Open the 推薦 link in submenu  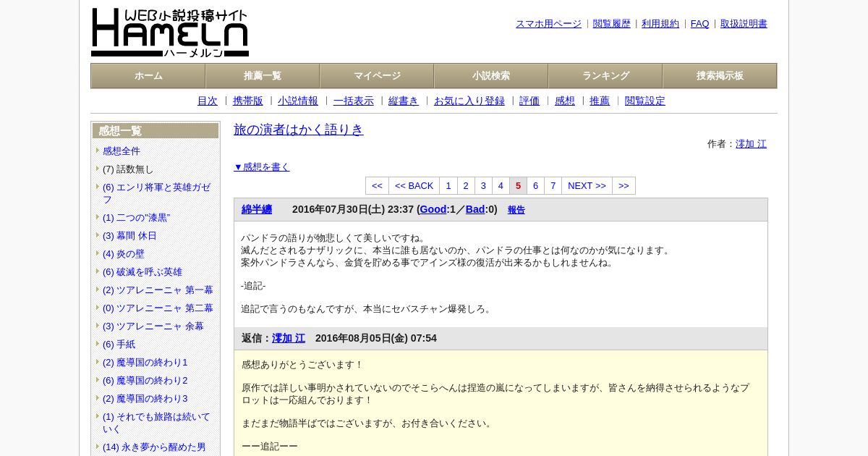click(x=600, y=101)
